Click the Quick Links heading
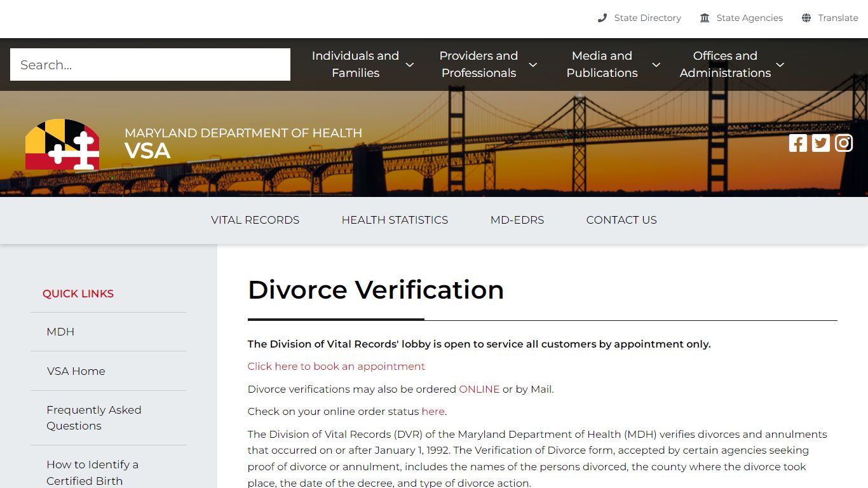The width and height of the screenshot is (868, 488). (x=78, y=294)
